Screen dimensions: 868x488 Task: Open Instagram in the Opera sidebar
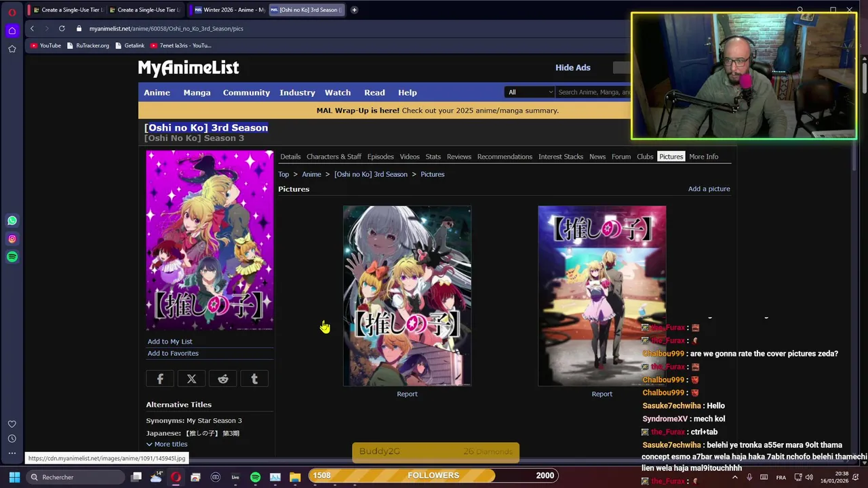tap(12, 239)
